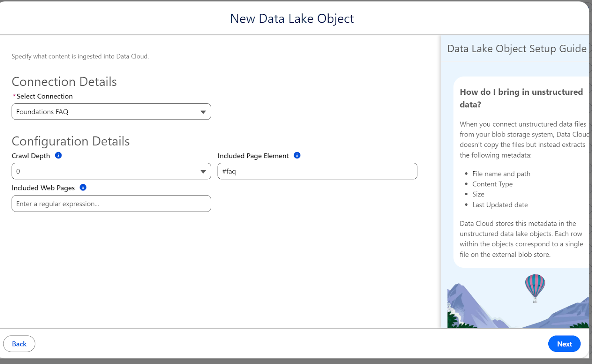Select the 'Last Updated date' bullet item
This screenshot has height=364, width=592.
[500, 205]
